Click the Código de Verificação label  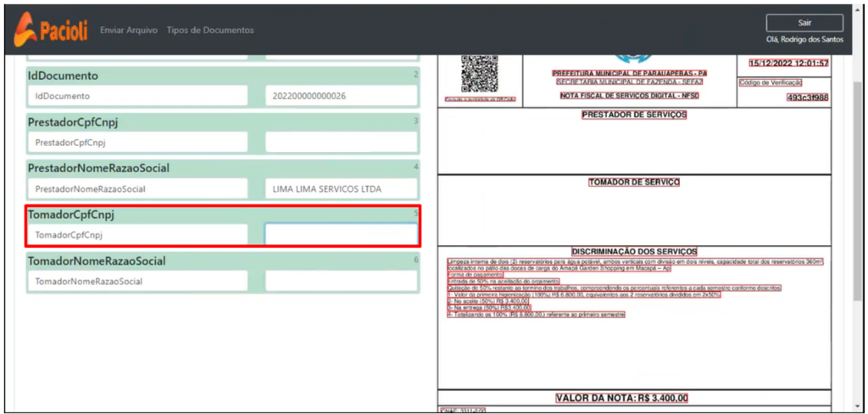click(771, 82)
